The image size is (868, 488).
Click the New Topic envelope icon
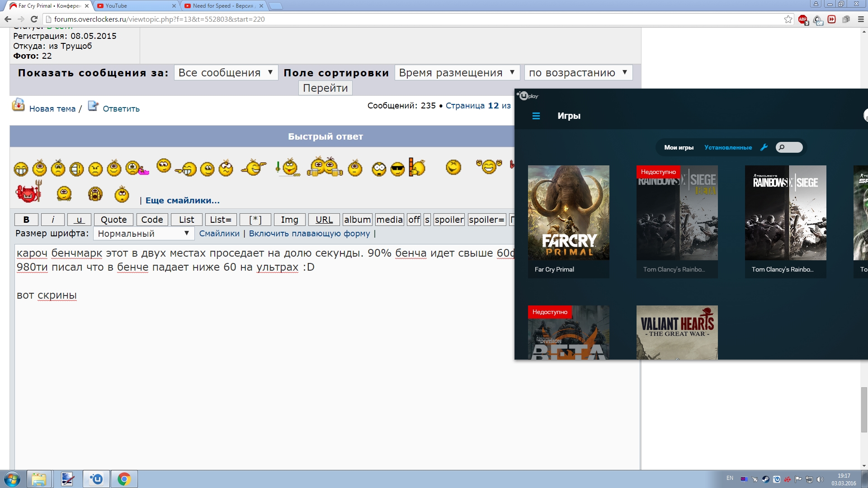tap(19, 105)
